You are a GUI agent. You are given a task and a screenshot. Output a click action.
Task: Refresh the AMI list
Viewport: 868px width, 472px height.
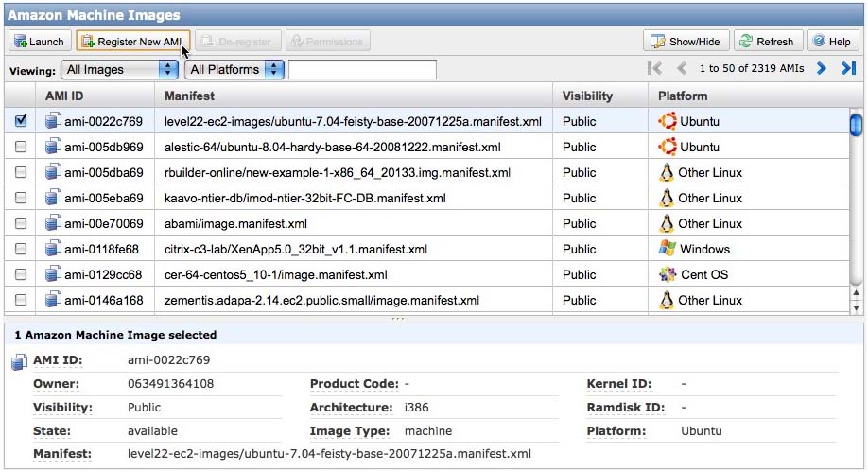pyautogui.click(x=768, y=42)
